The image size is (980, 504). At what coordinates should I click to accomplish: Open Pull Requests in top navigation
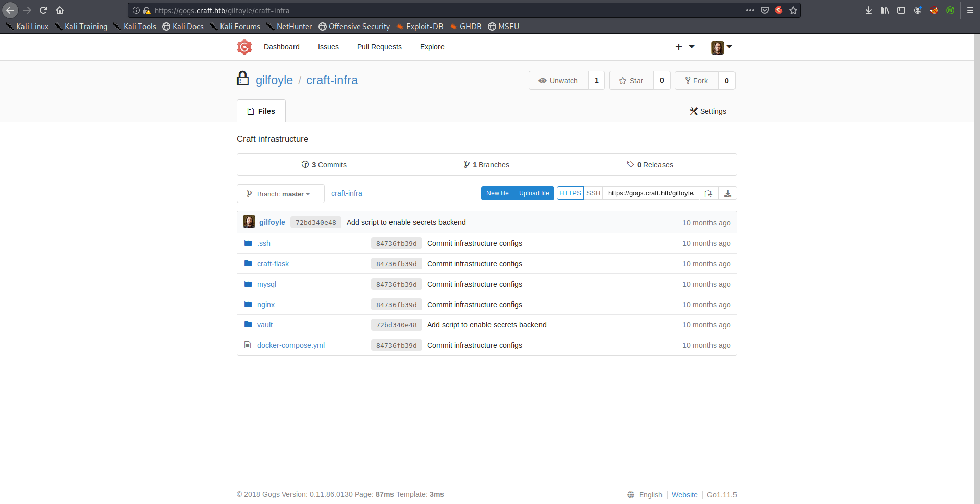coord(379,47)
